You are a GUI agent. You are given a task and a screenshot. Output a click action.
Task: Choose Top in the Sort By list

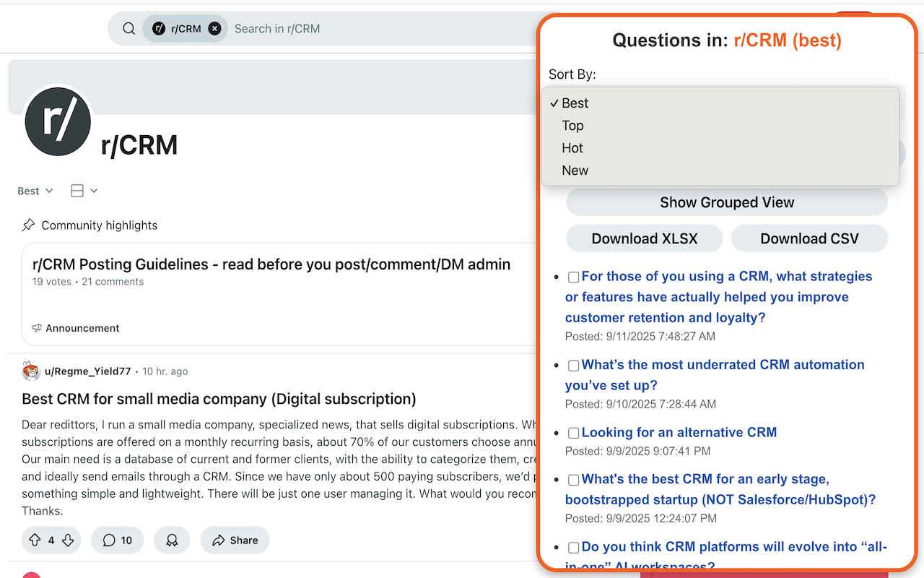click(x=572, y=126)
